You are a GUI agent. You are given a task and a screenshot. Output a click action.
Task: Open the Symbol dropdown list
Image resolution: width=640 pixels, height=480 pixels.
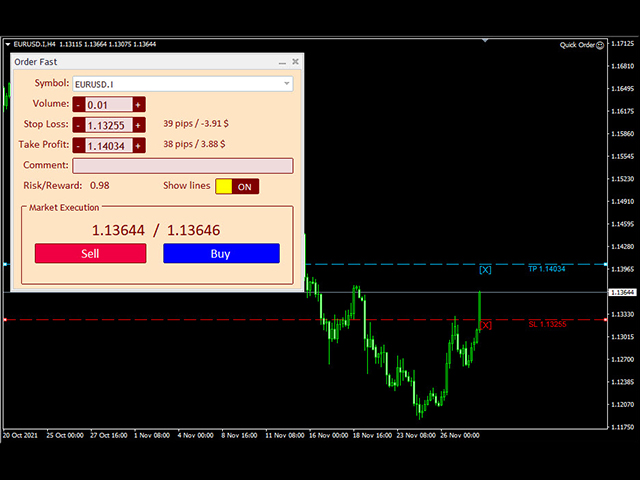(287, 84)
